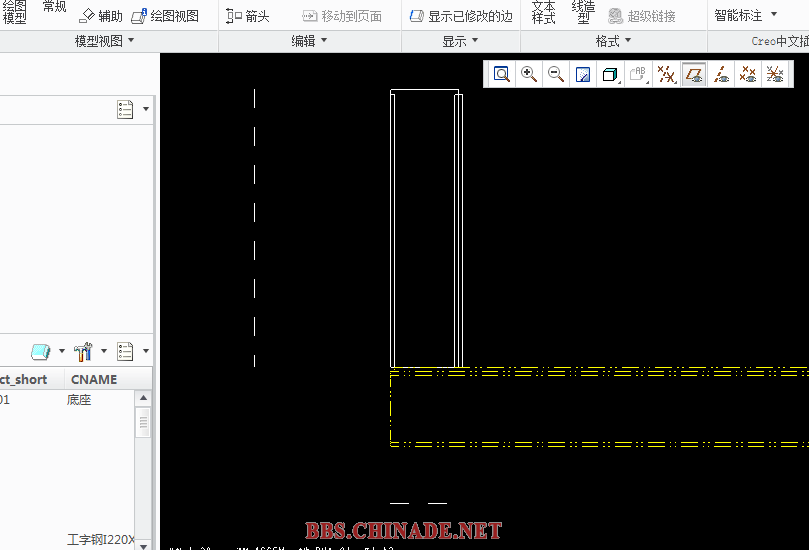
Task: Click the upper panel tree settings list icon
Action: pos(125,109)
